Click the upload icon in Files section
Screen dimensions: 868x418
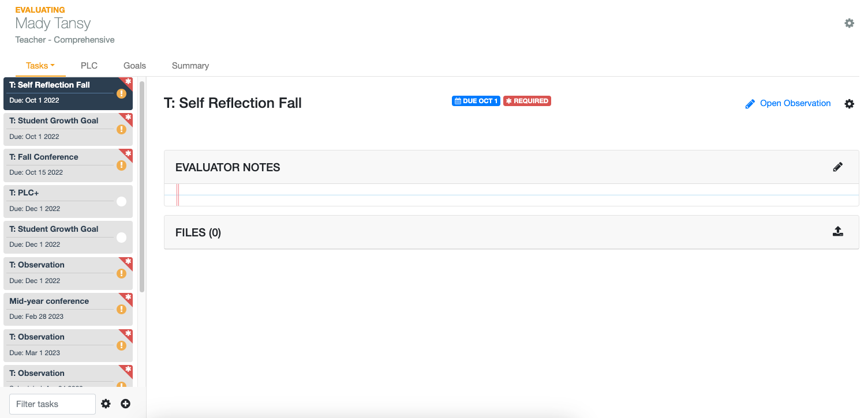coord(838,232)
